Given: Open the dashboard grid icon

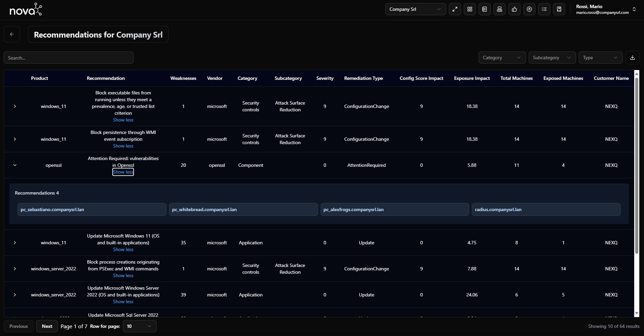Looking at the screenshot, I should [470, 9].
